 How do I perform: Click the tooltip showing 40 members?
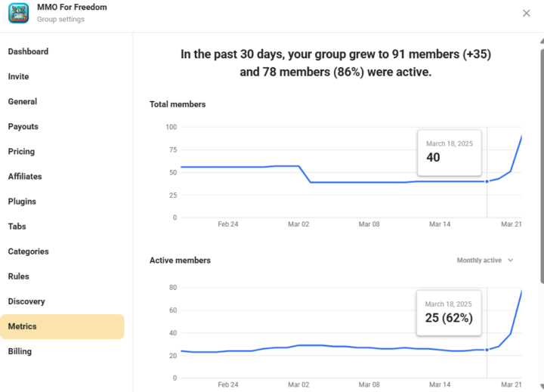(450, 153)
